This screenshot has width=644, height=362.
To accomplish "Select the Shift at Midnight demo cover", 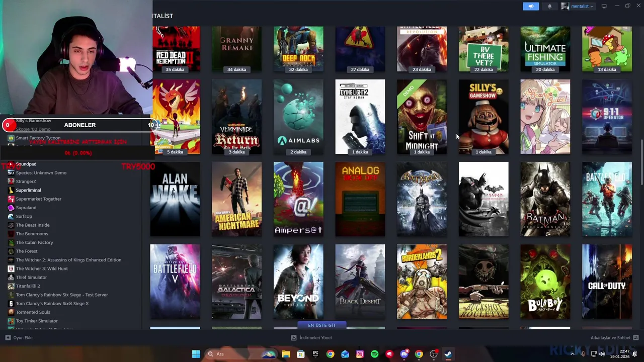I will point(422,117).
